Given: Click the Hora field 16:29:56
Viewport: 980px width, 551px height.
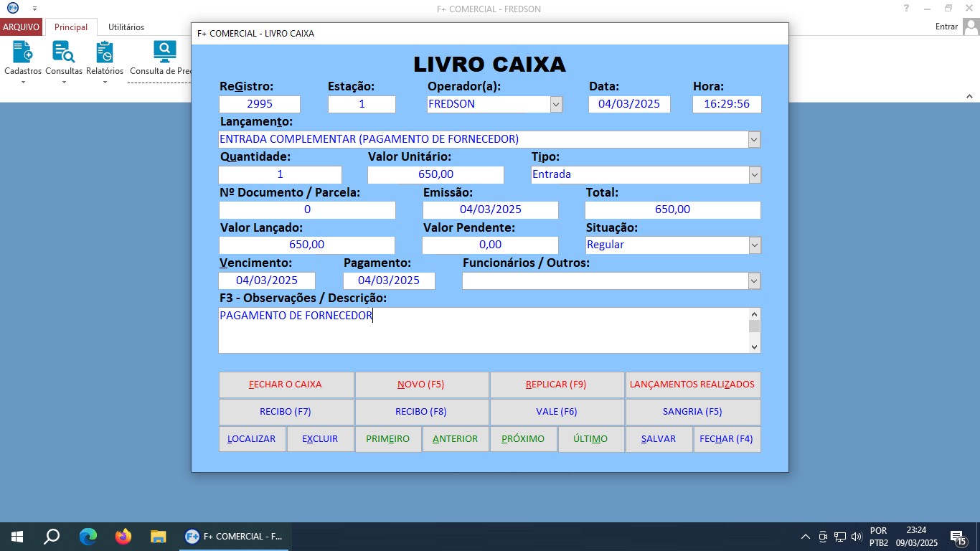Looking at the screenshot, I should [x=727, y=104].
